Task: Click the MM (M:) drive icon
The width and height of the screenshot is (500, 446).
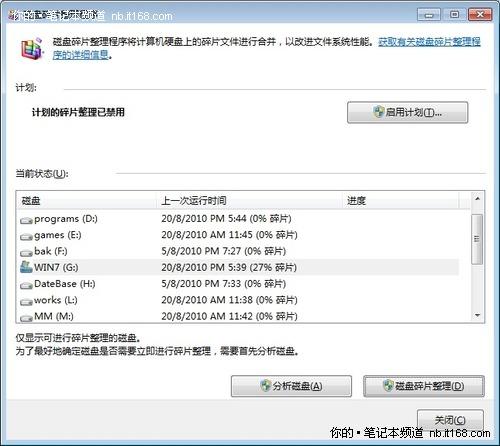Action: click(26, 318)
